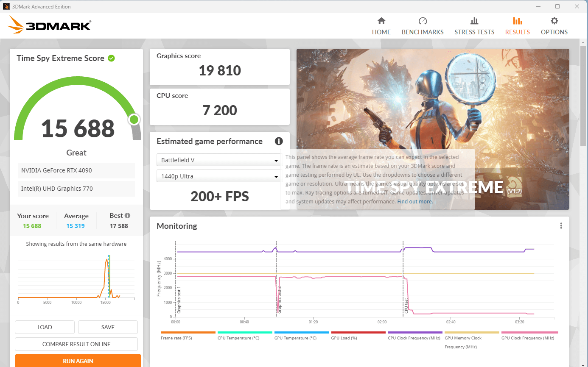Click the score gauge end knob
This screenshot has width=588, height=367.
click(134, 120)
